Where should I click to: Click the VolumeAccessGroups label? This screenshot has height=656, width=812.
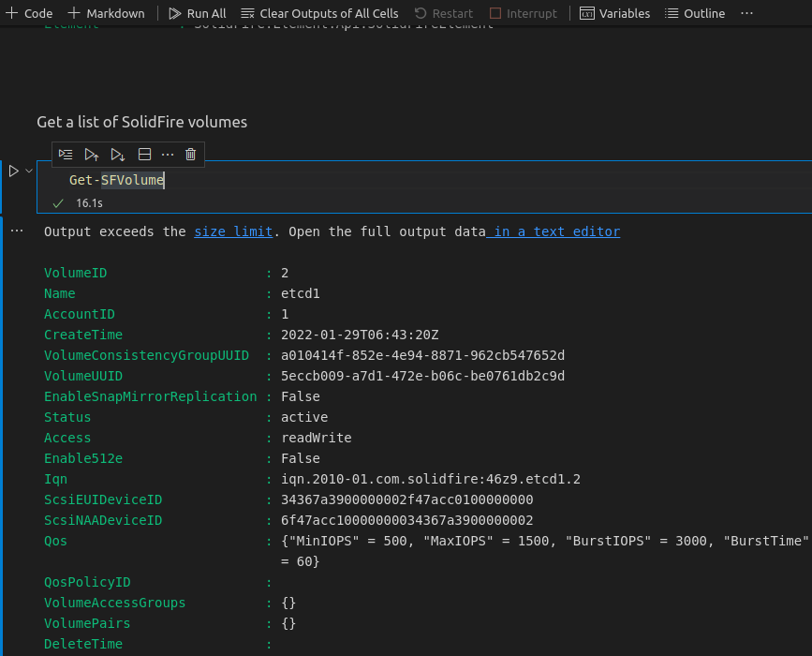[x=114, y=603]
